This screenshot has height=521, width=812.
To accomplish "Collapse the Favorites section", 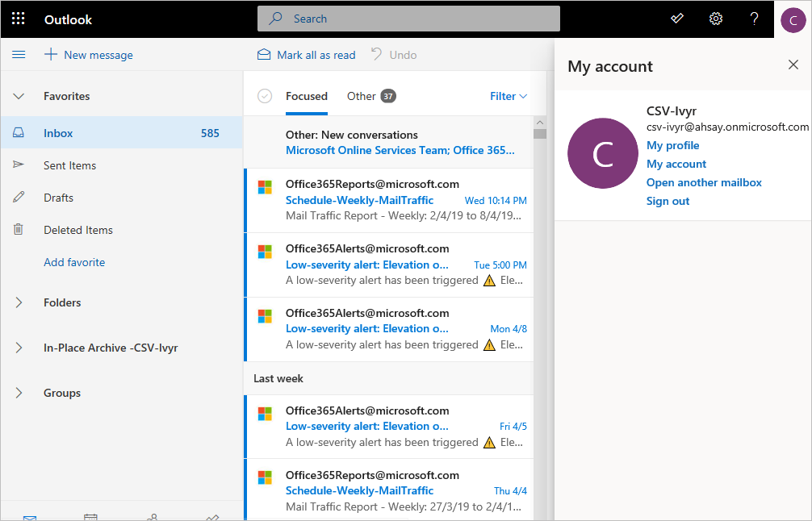I will point(19,96).
